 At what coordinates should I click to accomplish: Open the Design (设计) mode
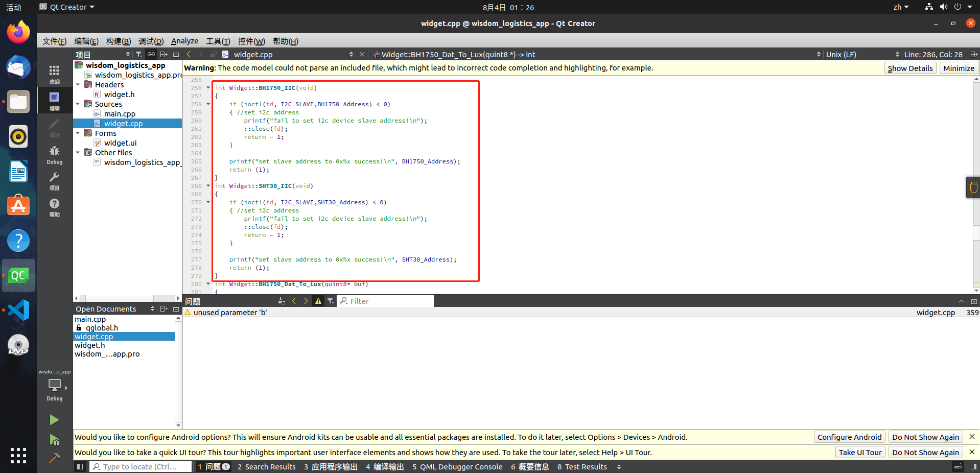click(x=54, y=128)
